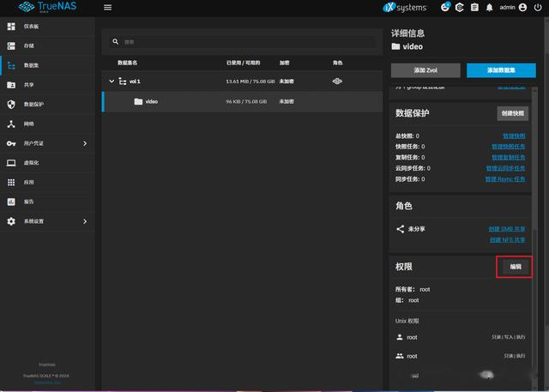Click the folder icon beside video details title

pos(395,46)
